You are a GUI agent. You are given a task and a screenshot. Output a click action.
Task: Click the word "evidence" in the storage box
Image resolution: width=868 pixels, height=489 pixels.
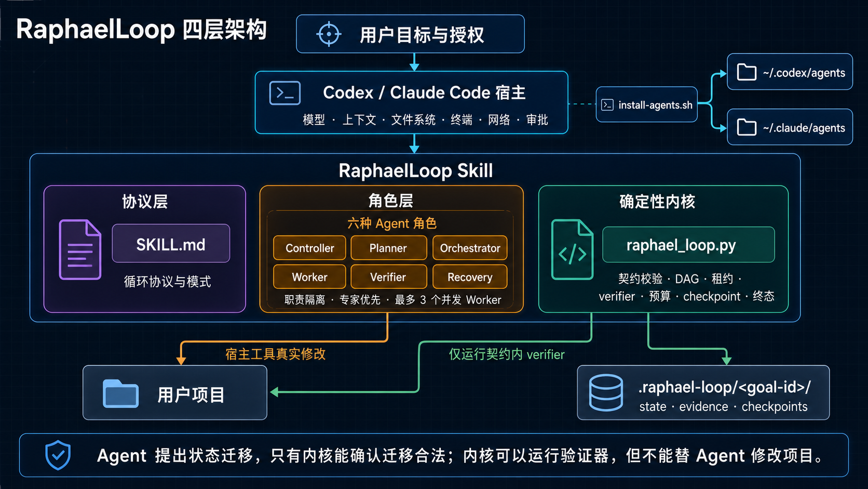pos(703,406)
